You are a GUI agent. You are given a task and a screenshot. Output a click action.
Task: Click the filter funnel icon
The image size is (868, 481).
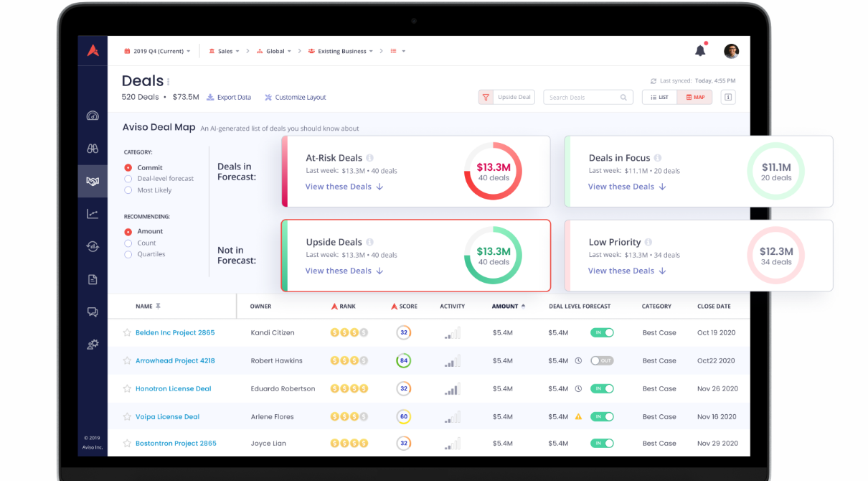pyautogui.click(x=486, y=97)
